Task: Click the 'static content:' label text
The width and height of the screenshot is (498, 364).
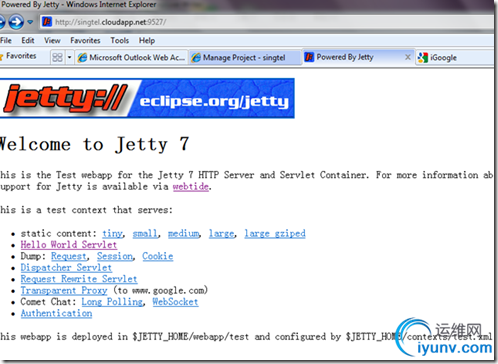Action: [x=58, y=233]
